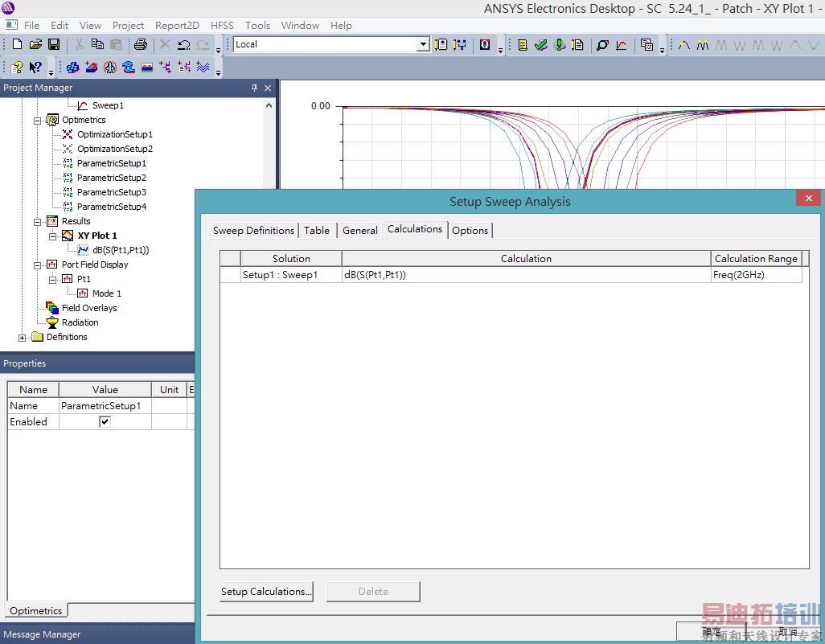Viewport: 825px width, 644px height.
Task: Collapse the Results tree node
Action: 37,222
